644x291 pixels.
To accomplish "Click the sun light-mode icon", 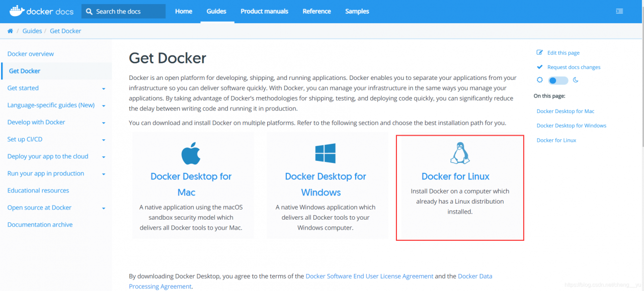I will click(x=540, y=80).
